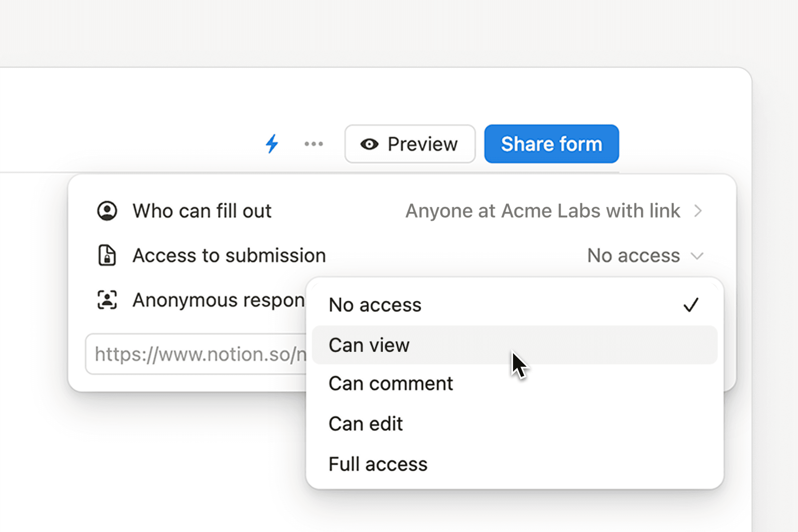The height and width of the screenshot is (532, 798).
Task: Click the person icon next to Who can fill out
Action: [x=106, y=210]
